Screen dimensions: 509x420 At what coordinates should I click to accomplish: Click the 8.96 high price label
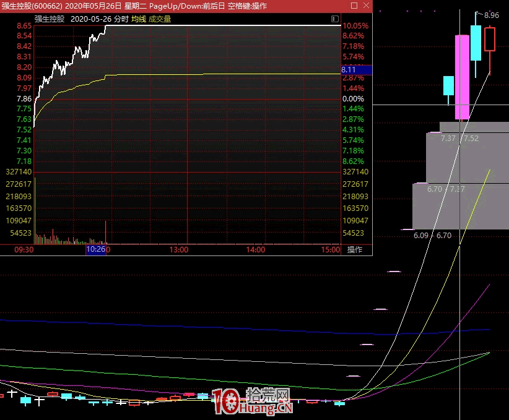coord(492,15)
